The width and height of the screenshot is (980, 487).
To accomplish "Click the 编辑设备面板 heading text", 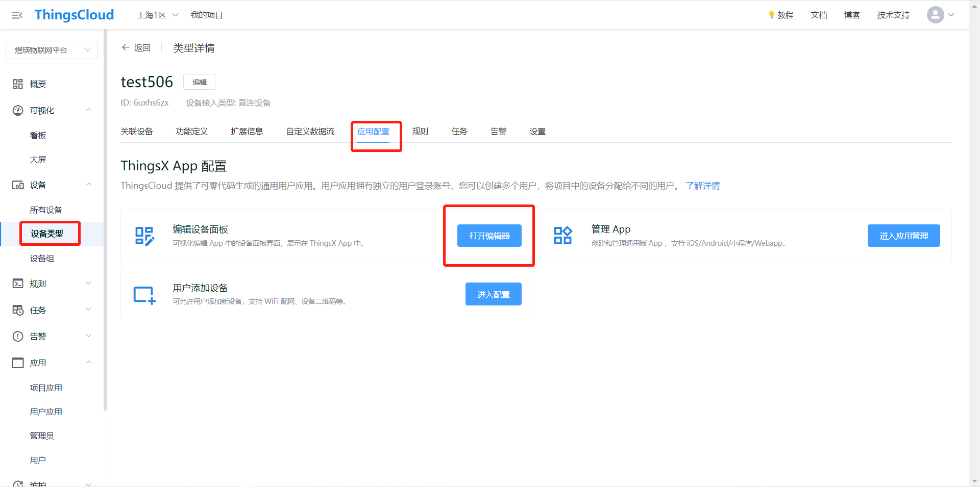I will coord(200,229).
